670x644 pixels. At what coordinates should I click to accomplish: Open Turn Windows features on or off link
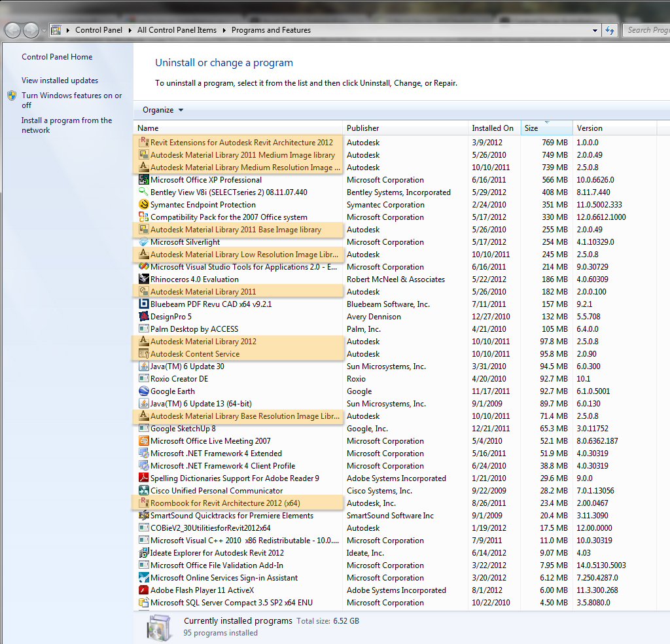72,100
